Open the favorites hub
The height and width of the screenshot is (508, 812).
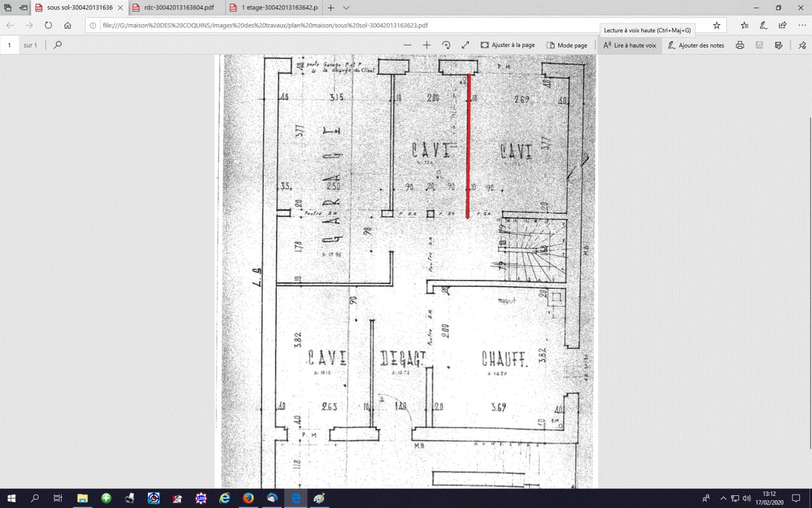(745, 25)
